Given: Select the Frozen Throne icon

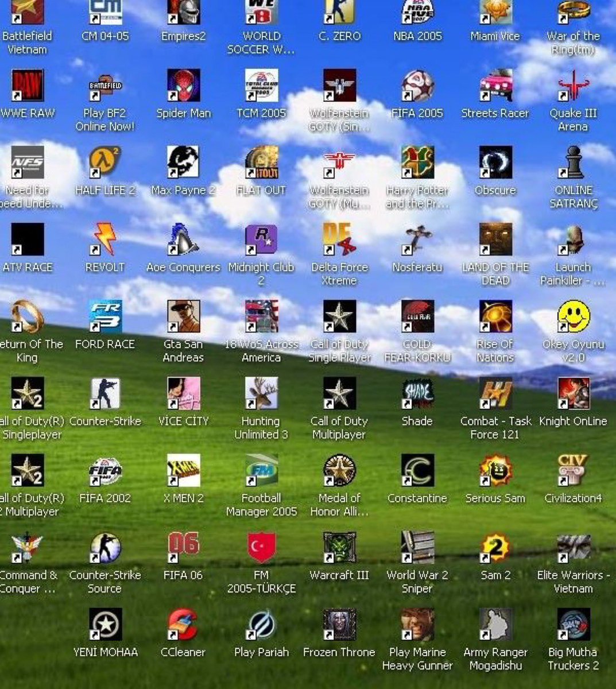Looking at the screenshot, I should tap(339, 624).
